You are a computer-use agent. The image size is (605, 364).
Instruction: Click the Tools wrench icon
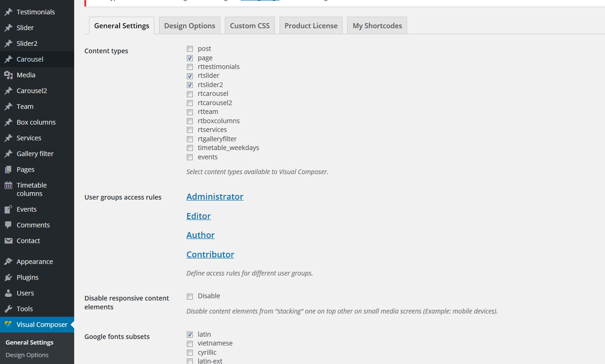click(8, 309)
